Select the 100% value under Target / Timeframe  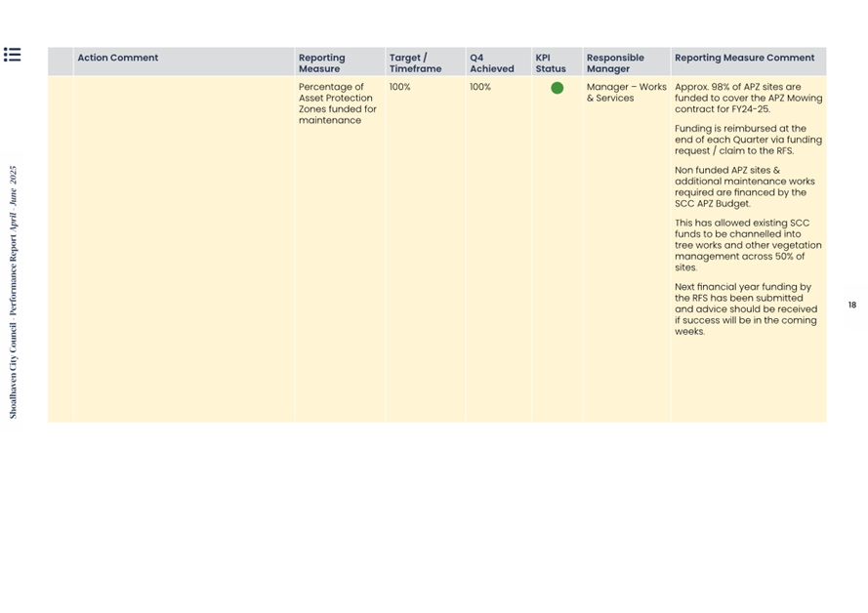tap(399, 87)
